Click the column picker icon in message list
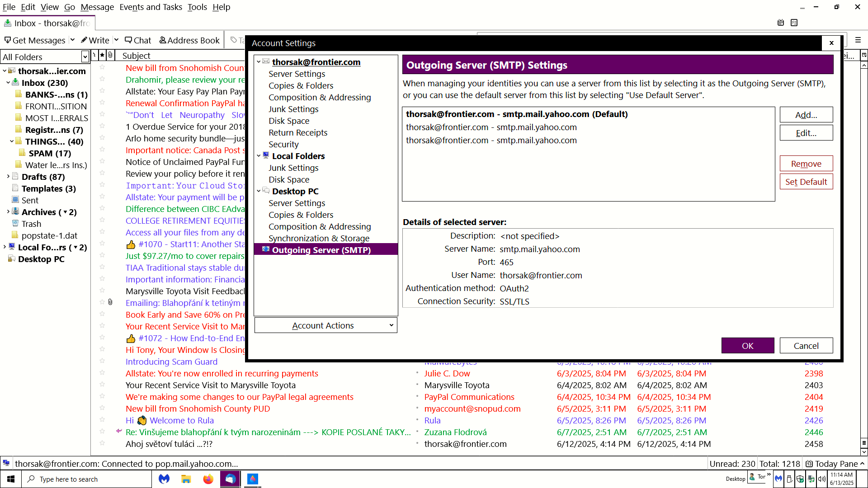 (864, 55)
